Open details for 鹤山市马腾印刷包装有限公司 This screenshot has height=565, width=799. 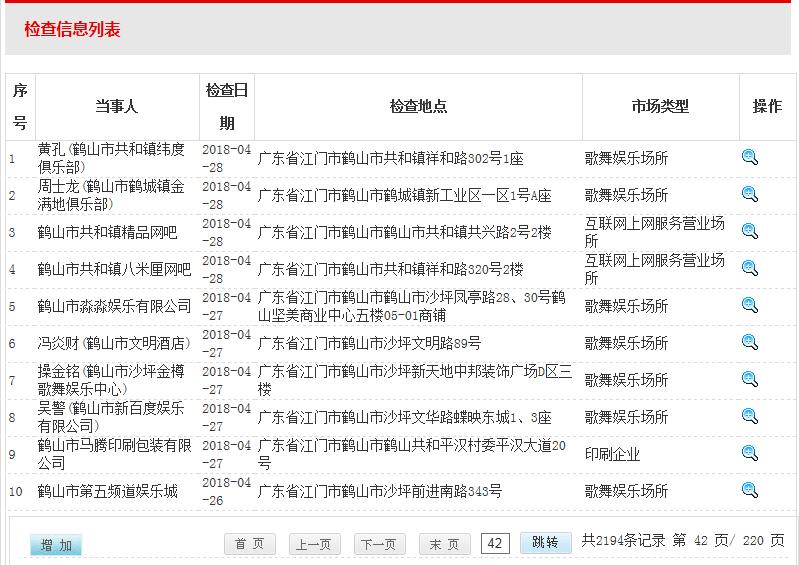click(749, 453)
